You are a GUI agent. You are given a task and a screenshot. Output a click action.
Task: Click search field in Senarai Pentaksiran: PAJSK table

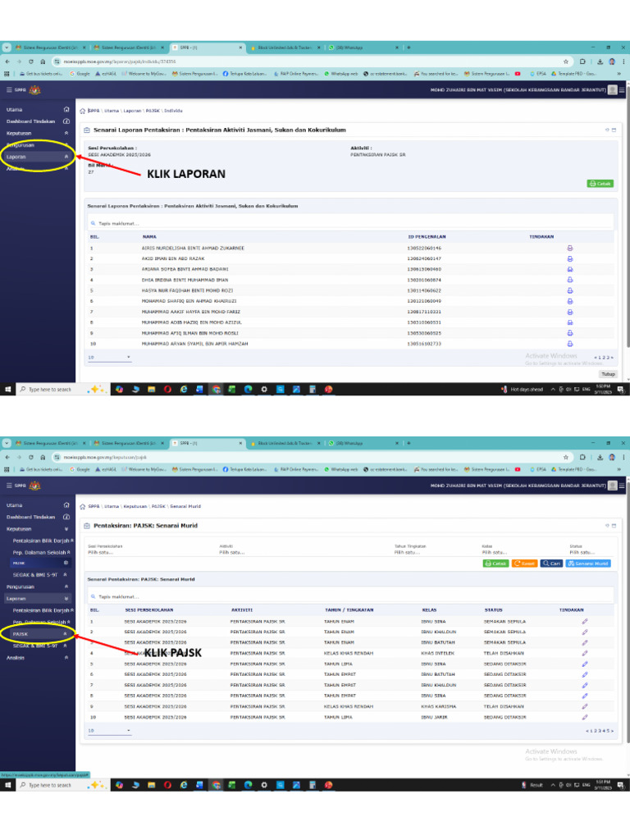[x=246, y=596]
